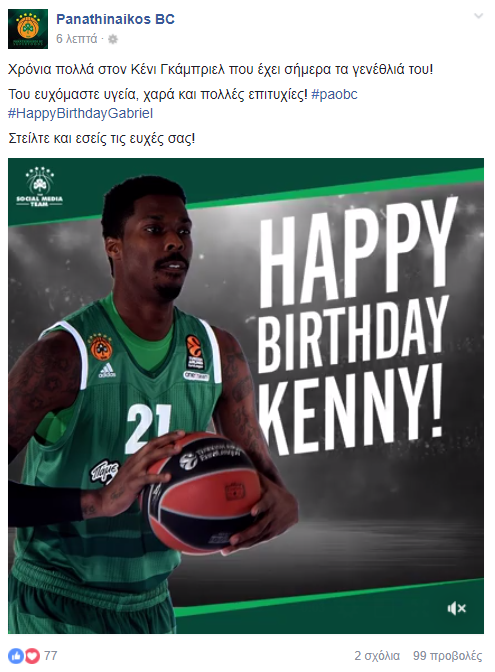Click the basketball in the video frame
The image size is (495, 672).
(x=201, y=493)
